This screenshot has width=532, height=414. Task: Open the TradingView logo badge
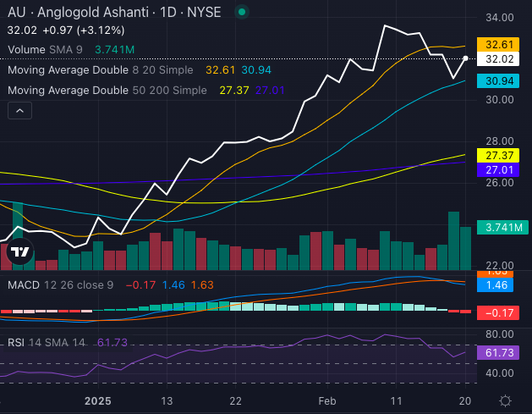click(x=20, y=251)
